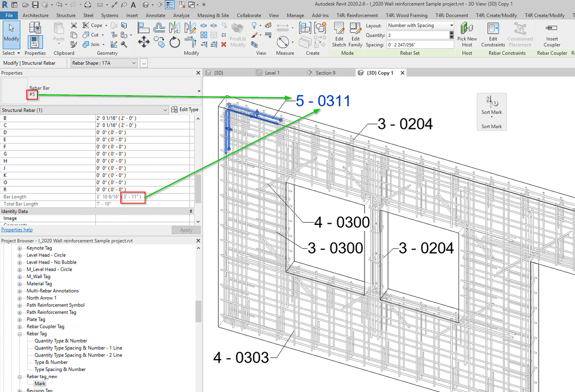Click the Insert Coupler button
Screen dimensions: 575x392
[552, 34]
